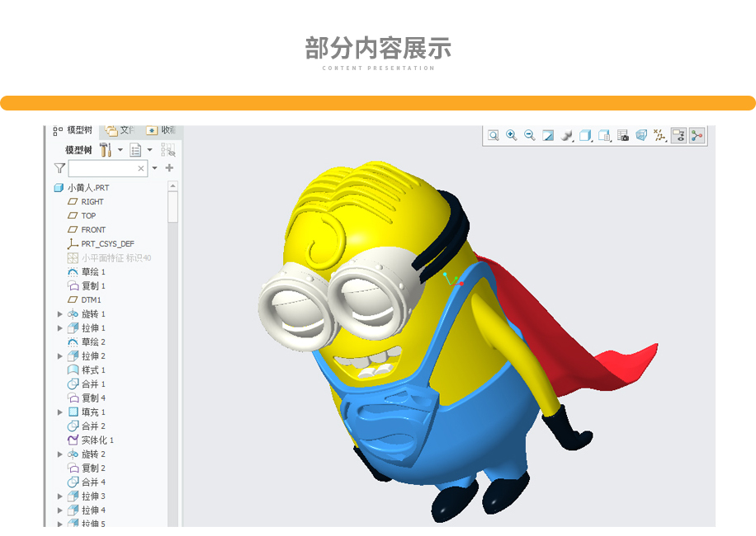Click the tree list display icon
The width and height of the screenshot is (756, 536).
tap(135, 150)
